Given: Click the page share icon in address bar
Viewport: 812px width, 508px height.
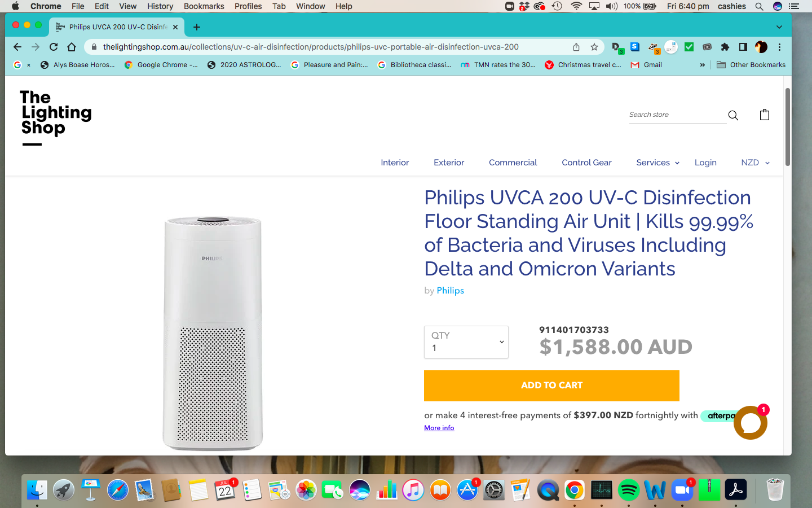Looking at the screenshot, I should point(576,47).
